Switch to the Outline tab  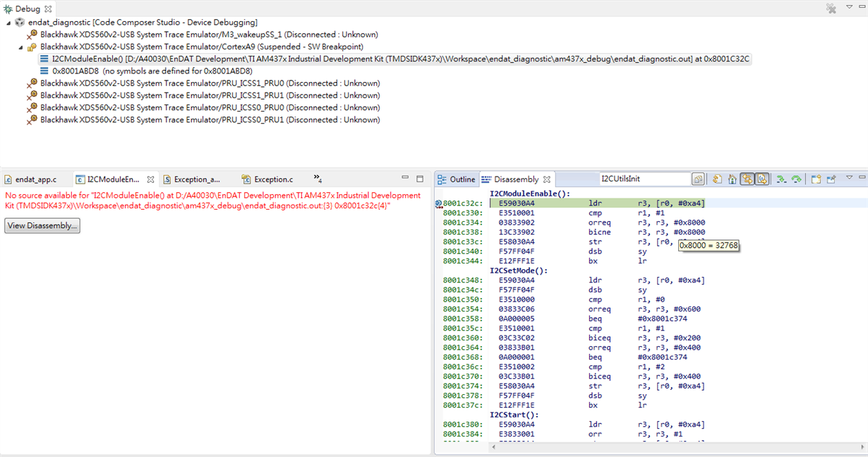(457, 179)
